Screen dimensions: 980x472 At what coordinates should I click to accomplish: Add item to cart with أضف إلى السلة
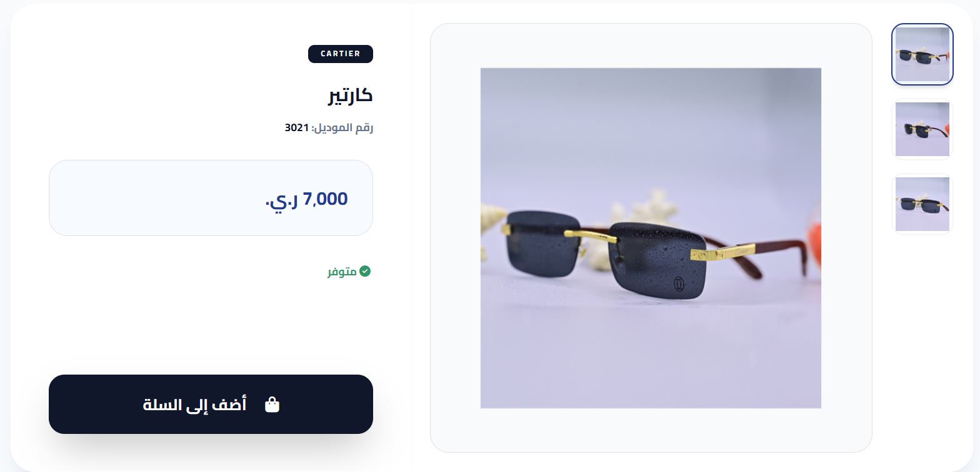pos(211,404)
